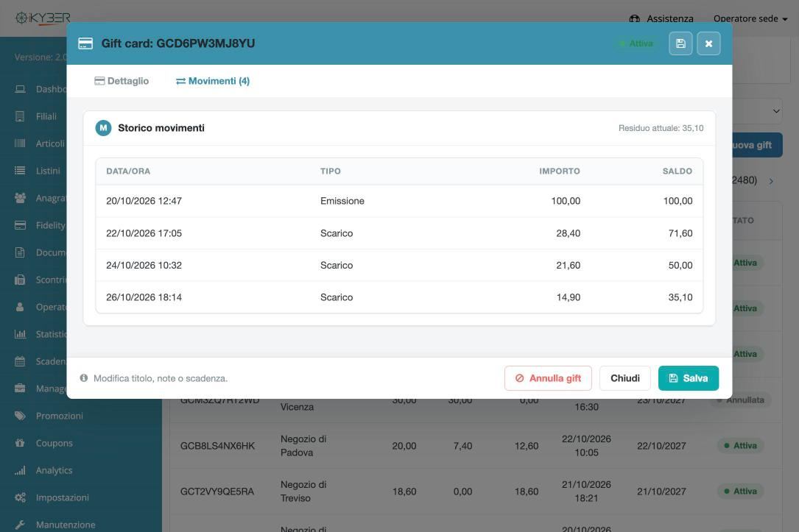799x532 pixels.
Task: Open the Operatori user icon in sidebar
Action: pos(20,307)
